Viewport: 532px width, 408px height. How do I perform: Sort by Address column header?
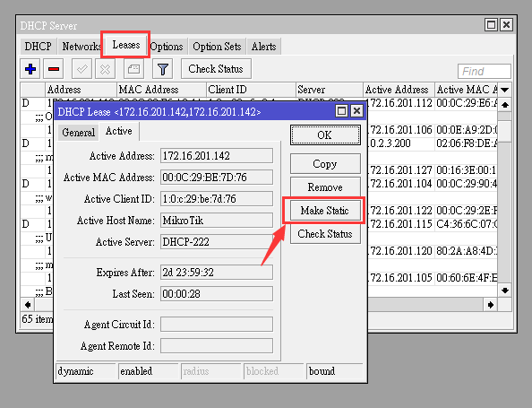point(81,90)
